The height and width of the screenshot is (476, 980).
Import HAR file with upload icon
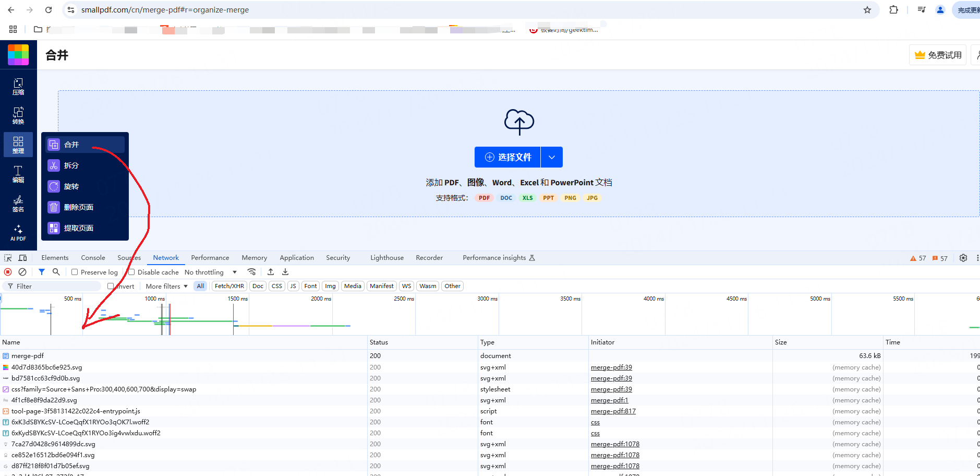(271, 272)
